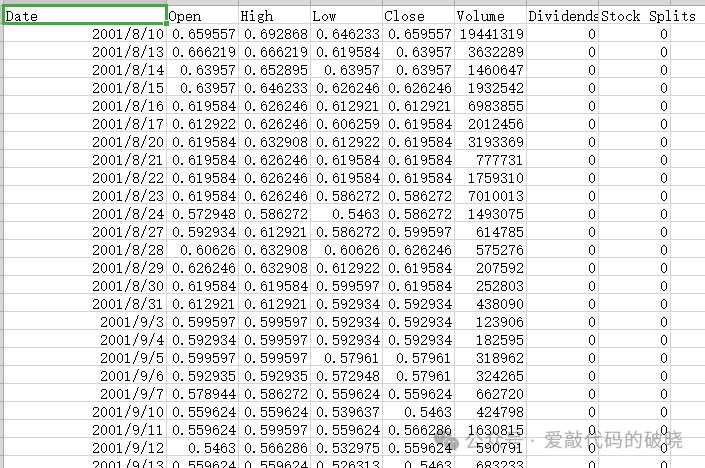Select Volume value 1460647

point(491,70)
